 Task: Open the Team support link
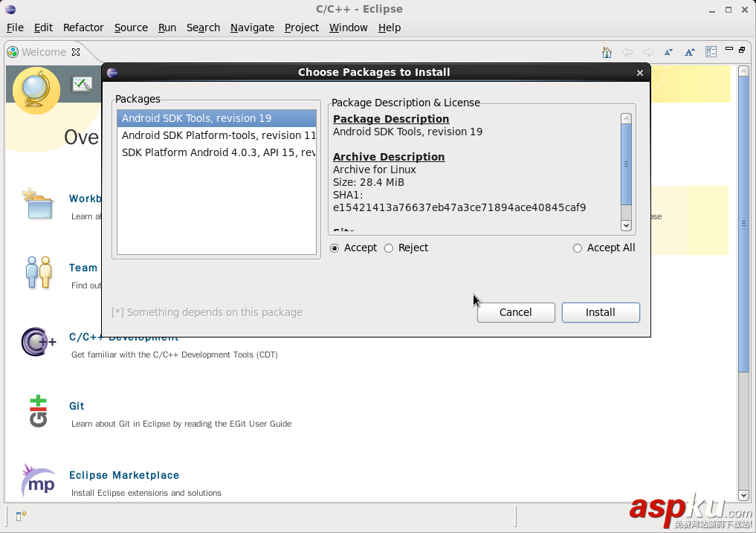pos(83,268)
